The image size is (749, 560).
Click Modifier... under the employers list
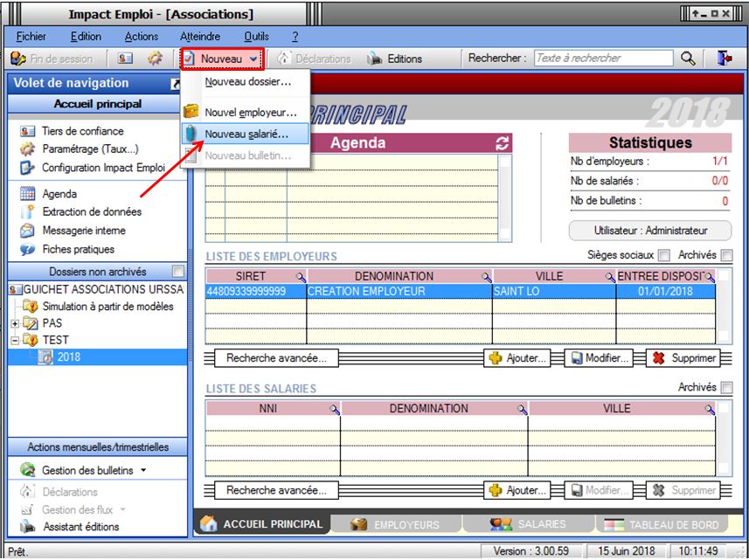click(x=599, y=358)
